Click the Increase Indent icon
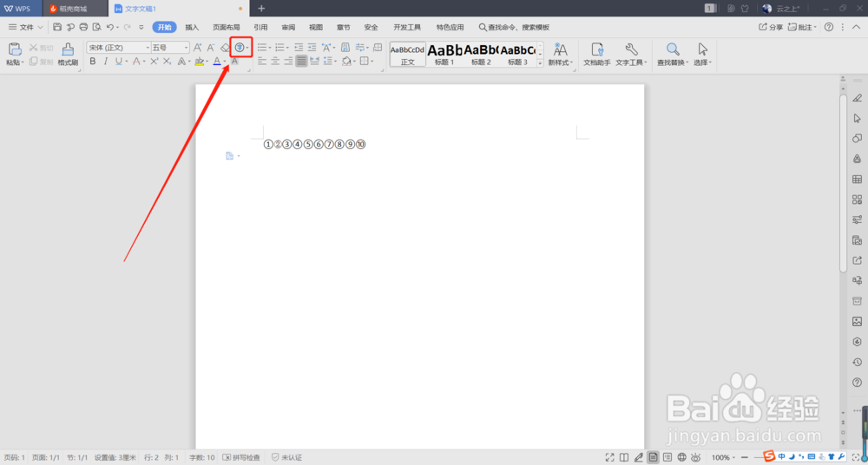 [x=312, y=48]
